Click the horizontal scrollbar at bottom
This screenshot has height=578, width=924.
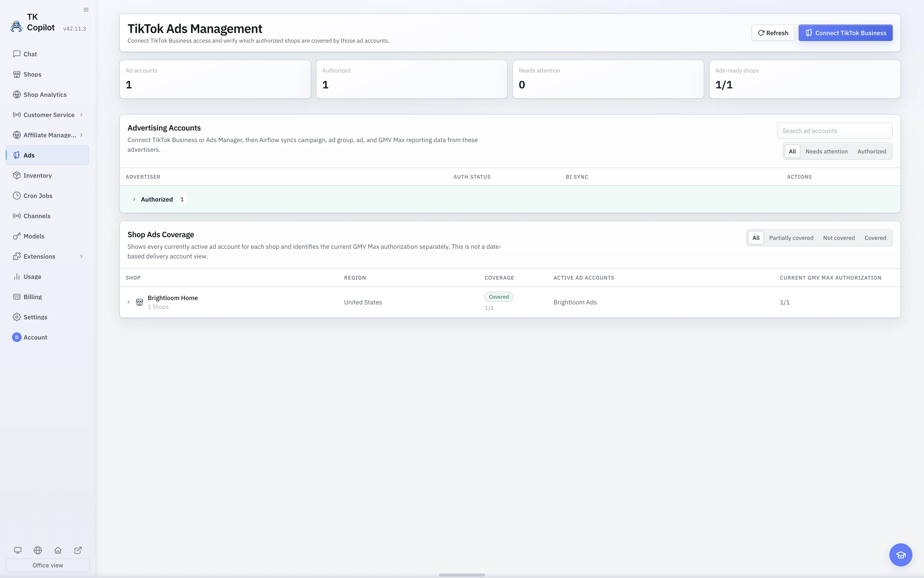click(x=462, y=575)
